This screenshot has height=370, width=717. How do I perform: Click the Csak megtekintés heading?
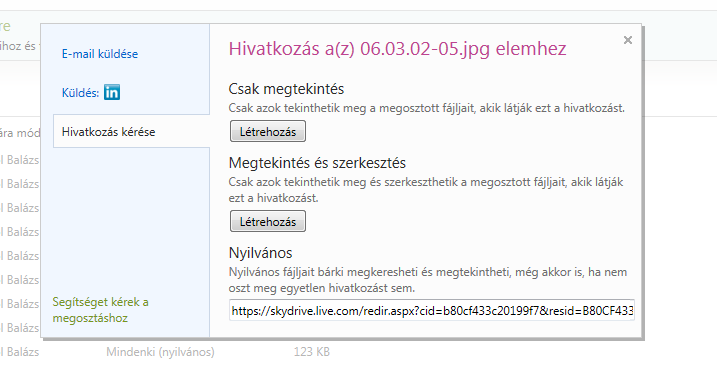[x=286, y=89]
